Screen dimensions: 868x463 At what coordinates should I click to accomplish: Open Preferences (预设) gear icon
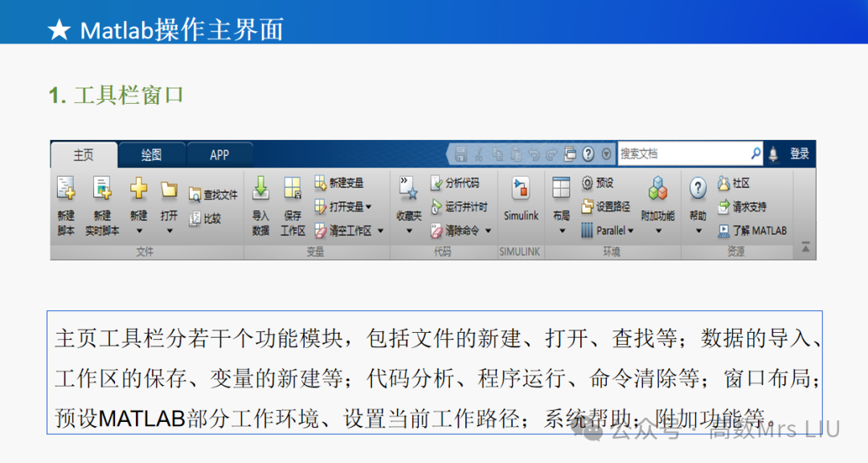coord(588,182)
